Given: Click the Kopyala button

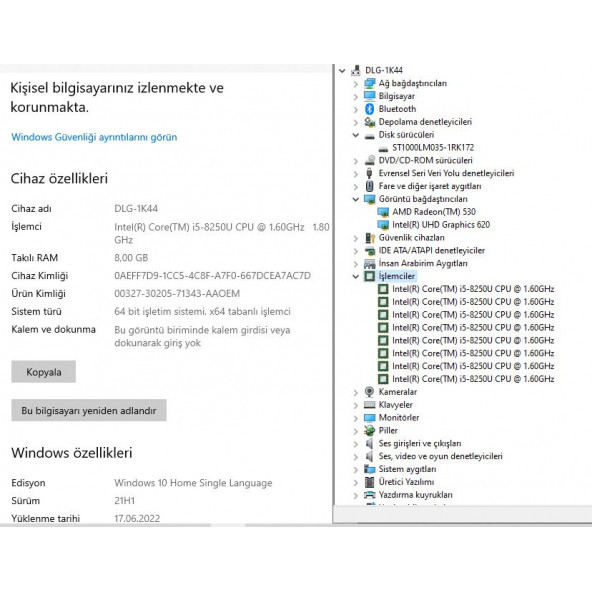Looking at the screenshot, I should coord(43,372).
